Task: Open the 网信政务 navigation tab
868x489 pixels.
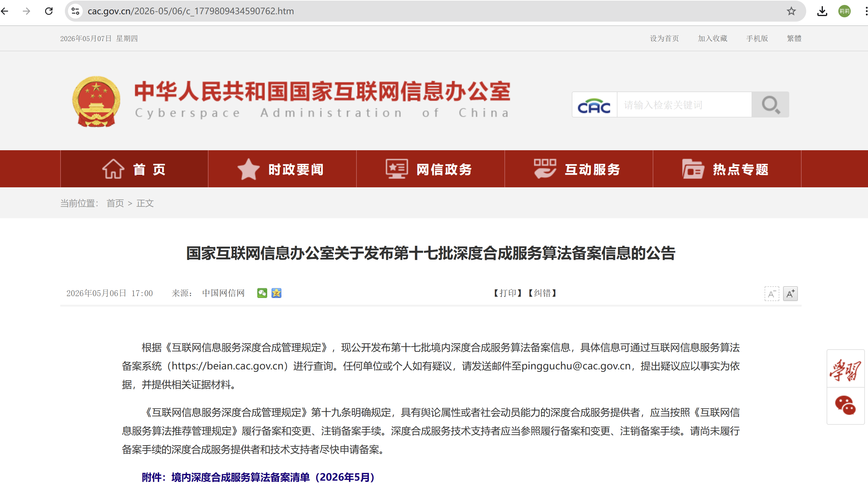Action: (x=431, y=169)
